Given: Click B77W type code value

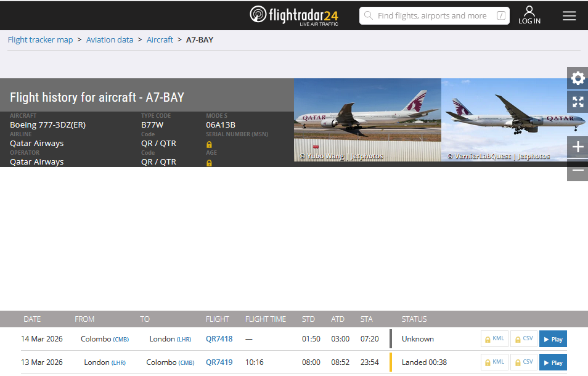Looking at the screenshot, I should pos(152,125).
